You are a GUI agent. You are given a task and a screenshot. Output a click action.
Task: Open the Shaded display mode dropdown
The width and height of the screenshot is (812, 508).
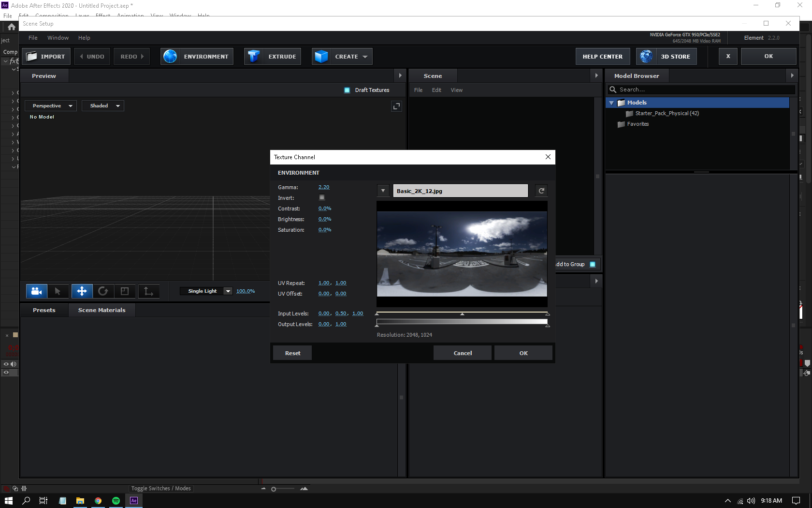[102, 105]
